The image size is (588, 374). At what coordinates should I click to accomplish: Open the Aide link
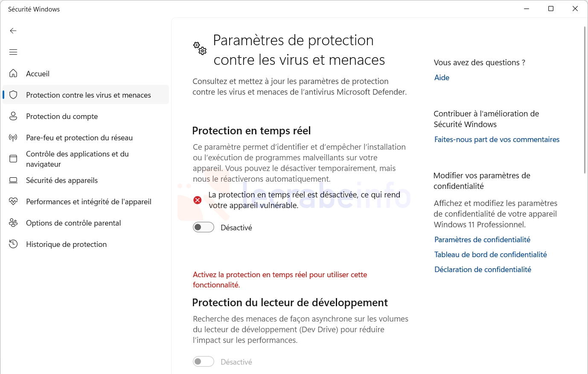click(x=442, y=78)
